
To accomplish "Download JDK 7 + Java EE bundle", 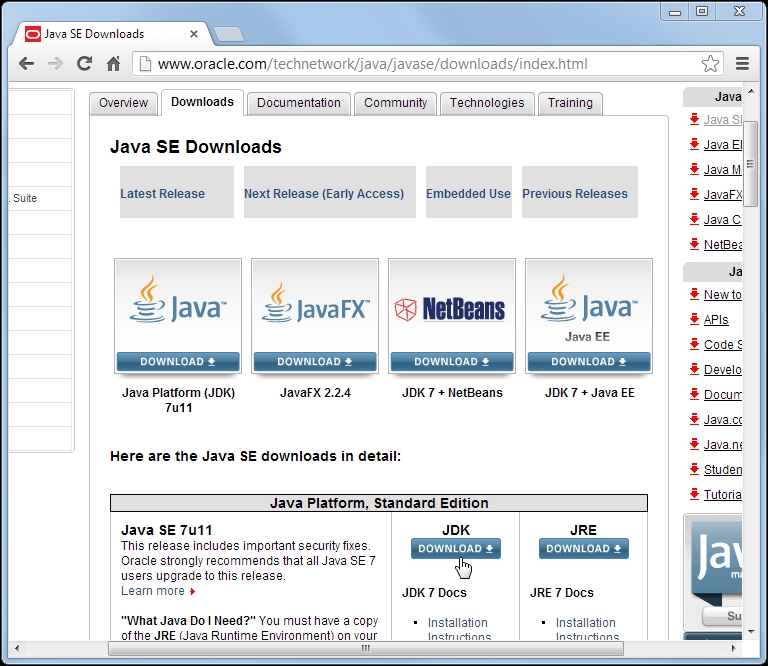I will tap(589, 362).
